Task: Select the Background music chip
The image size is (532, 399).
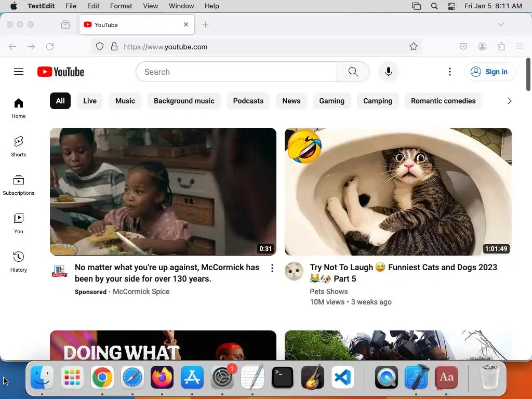Action: coord(184,101)
